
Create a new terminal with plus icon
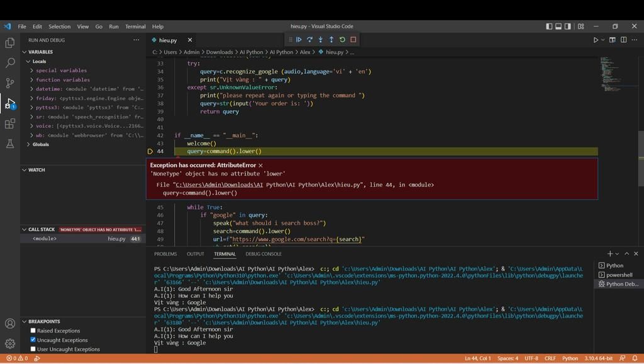[x=610, y=254]
